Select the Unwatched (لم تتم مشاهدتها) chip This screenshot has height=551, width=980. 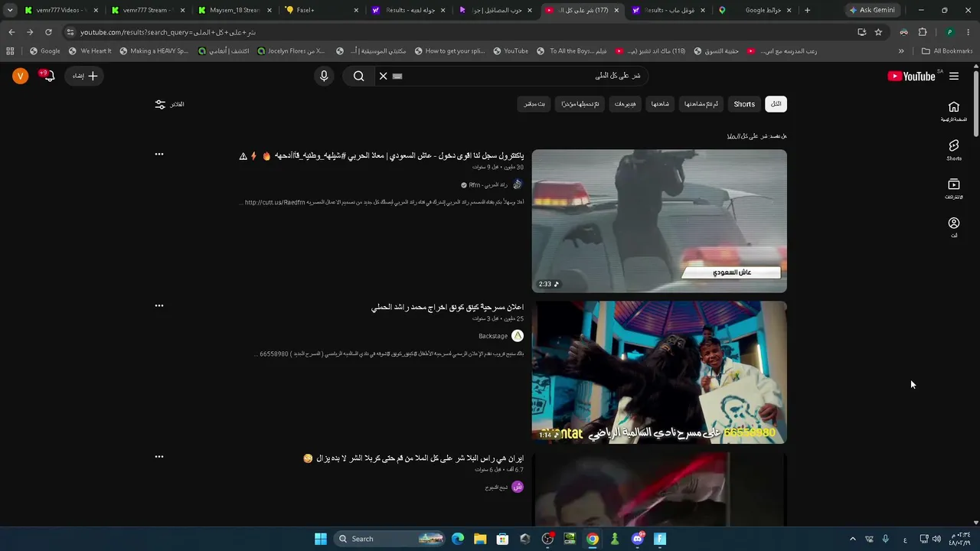click(x=701, y=104)
